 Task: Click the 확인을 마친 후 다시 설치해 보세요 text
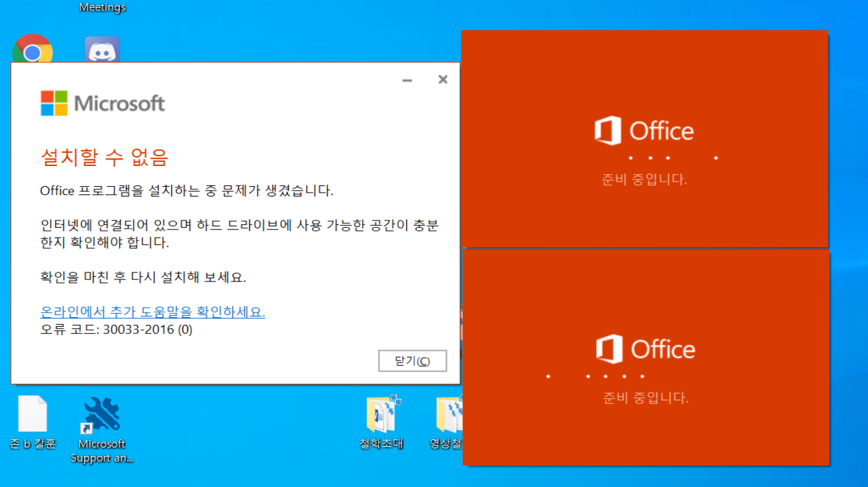143,278
